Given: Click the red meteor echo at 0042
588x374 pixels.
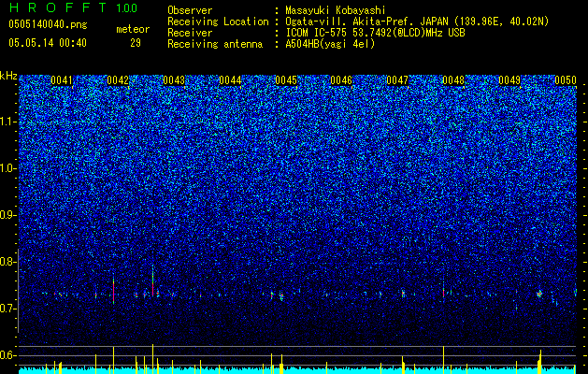Looking at the screenshot, I should [114, 290].
